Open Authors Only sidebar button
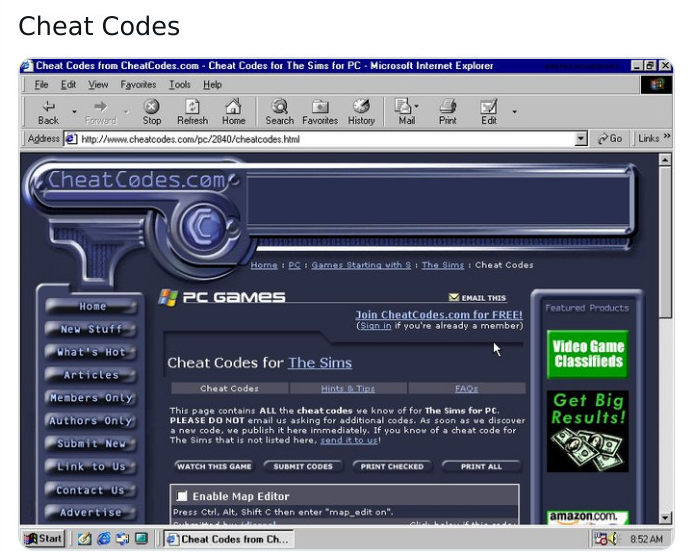694x552 pixels. pos(91,421)
